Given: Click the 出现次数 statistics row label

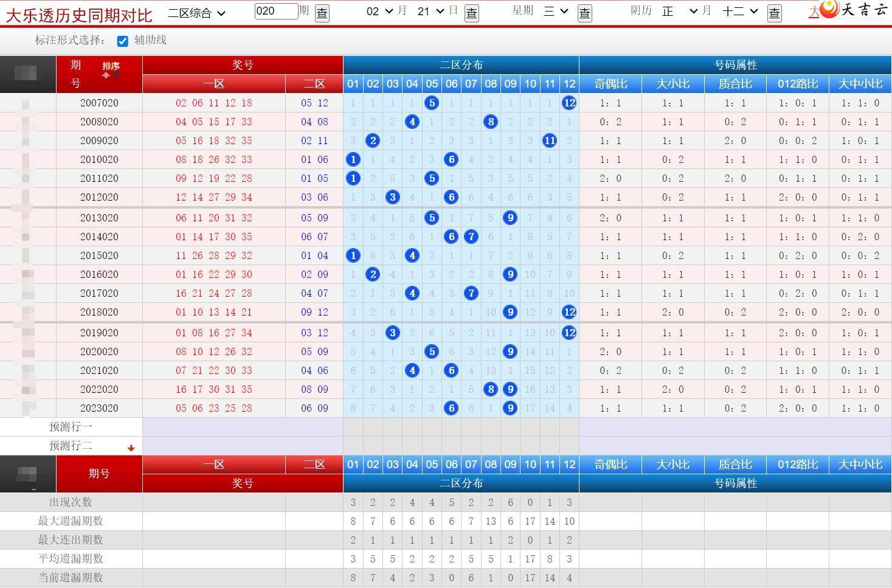Looking at the screenshot, I should (x=71, y=502).
